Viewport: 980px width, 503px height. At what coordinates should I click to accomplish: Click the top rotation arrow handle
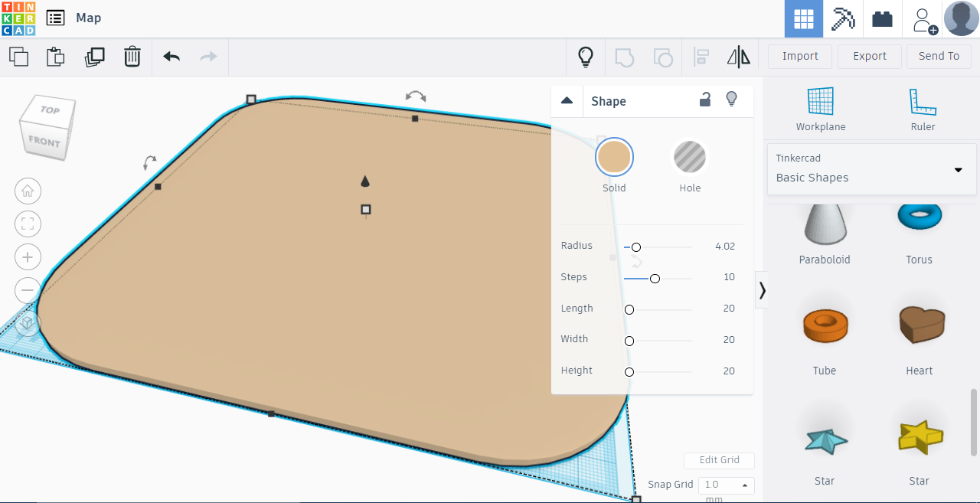pyautogui.click(x=416, y=96)
